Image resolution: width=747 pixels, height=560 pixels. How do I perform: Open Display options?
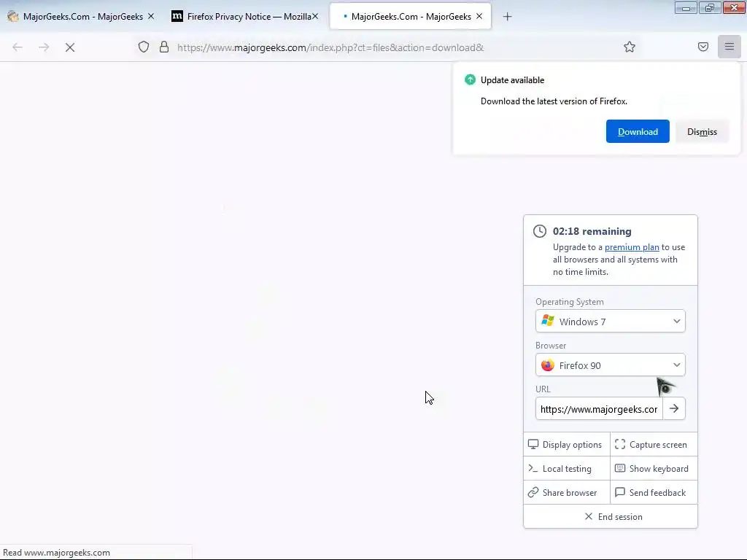tap(566, 444)
